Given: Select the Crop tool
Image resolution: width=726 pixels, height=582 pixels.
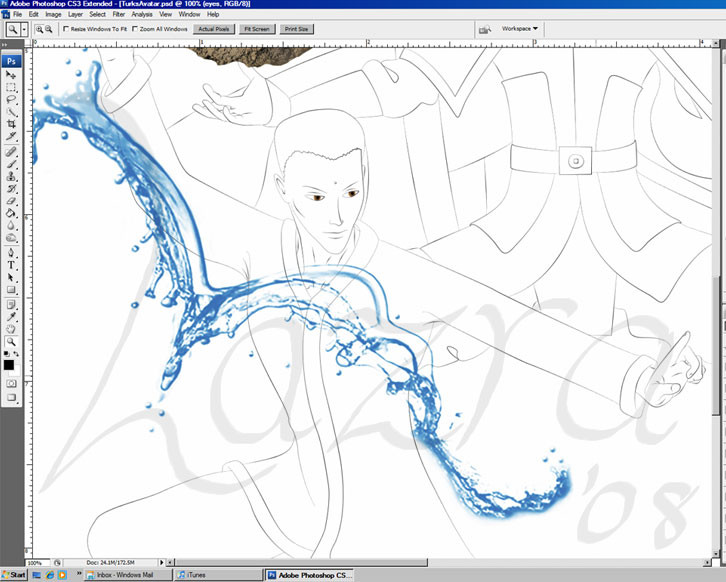Looking at the screenshot, I should (11, 124).
